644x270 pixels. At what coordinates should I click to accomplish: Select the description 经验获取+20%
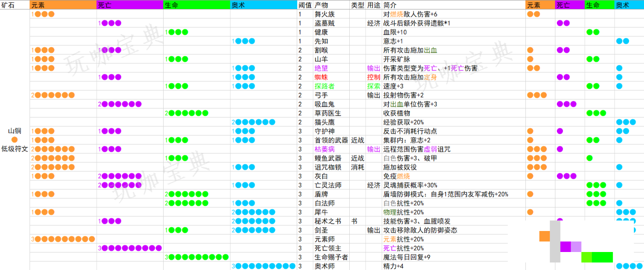coord(403,122)
